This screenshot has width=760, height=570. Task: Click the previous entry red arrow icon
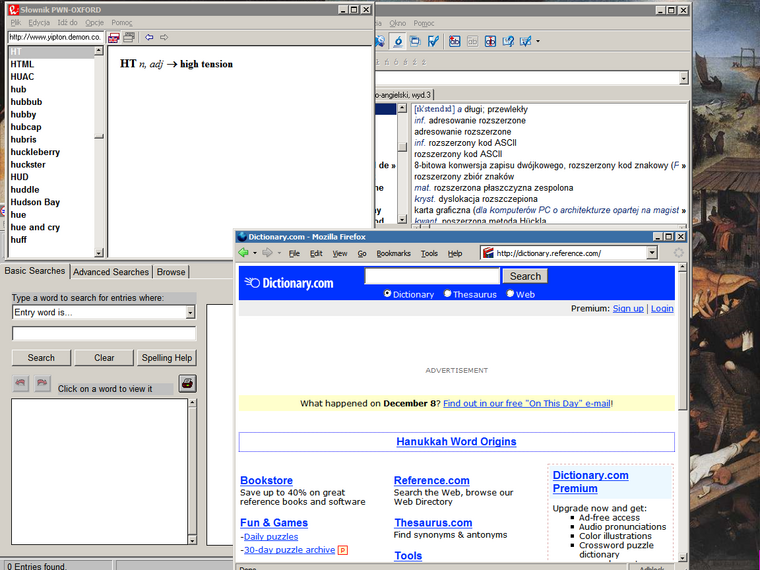[x=20, y=383]
